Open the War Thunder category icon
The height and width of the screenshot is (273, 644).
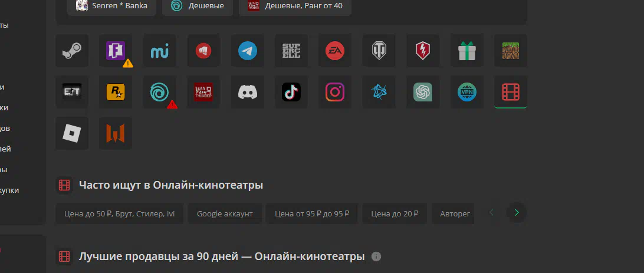(203, 92)
